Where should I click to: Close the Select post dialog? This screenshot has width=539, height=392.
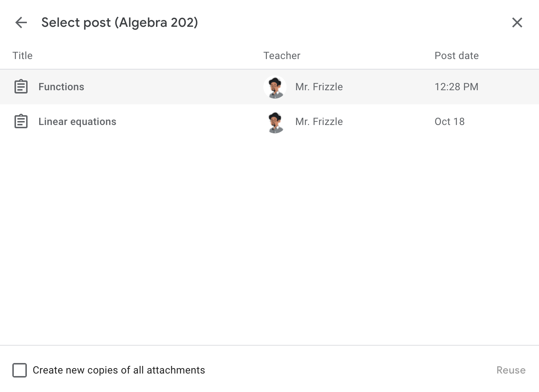[517, 22]
